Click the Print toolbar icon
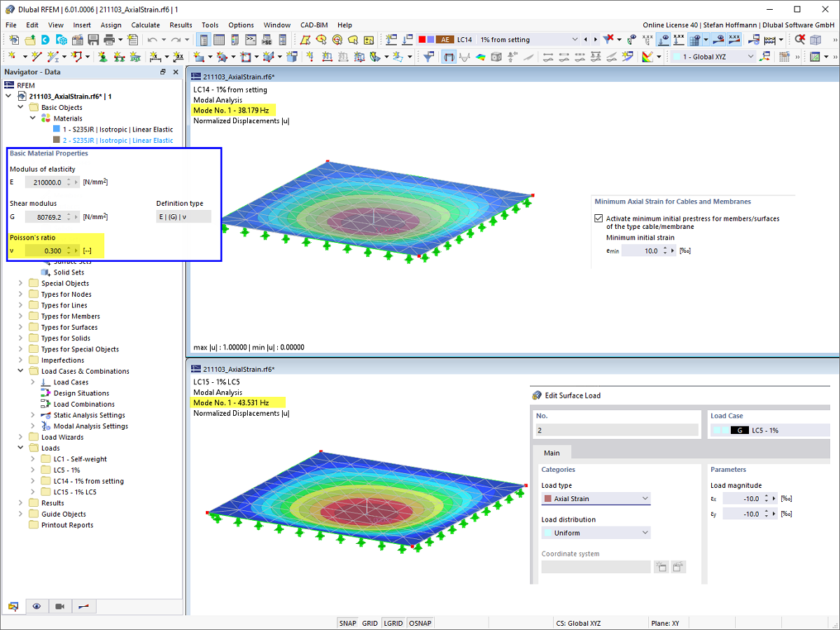Screen dimensions: 840x630 109,39
